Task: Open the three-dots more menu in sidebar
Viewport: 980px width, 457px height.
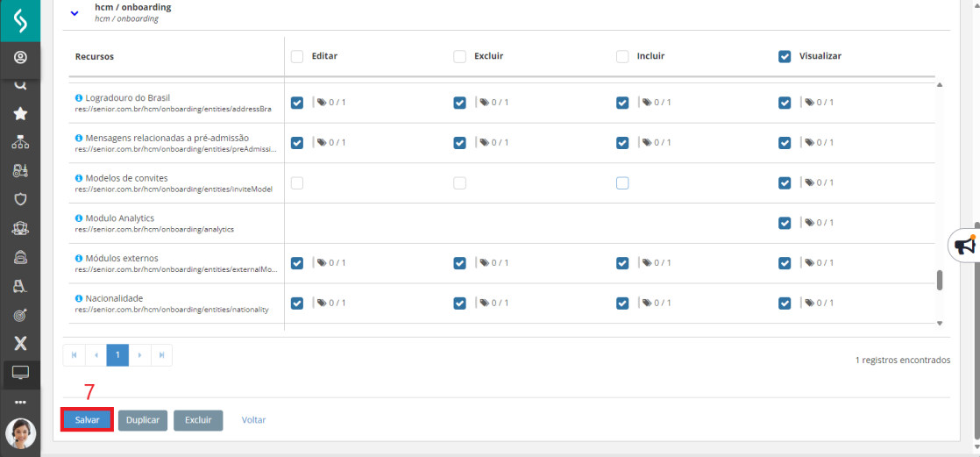Action: click(20, 402)
